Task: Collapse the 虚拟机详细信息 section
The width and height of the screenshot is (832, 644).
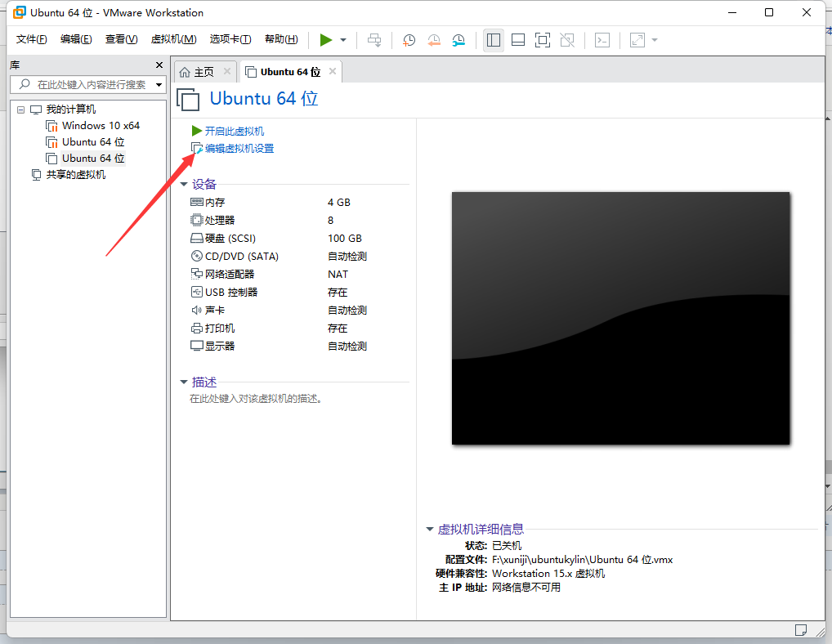Action: pos(430,529)
